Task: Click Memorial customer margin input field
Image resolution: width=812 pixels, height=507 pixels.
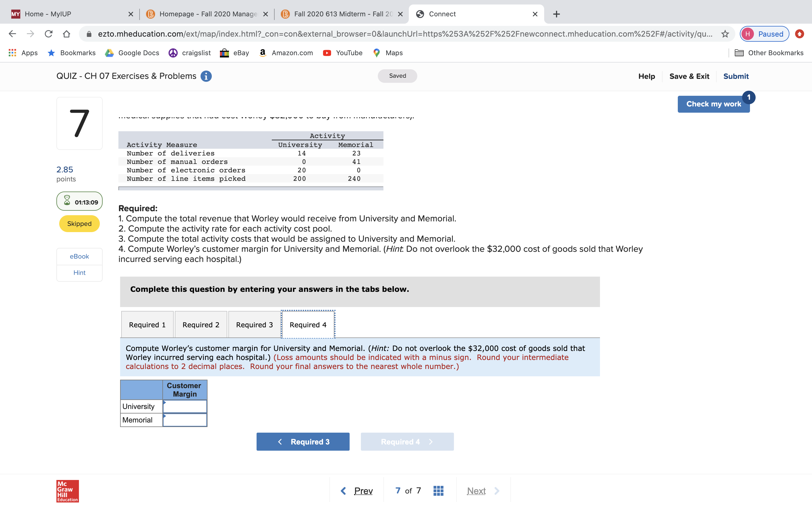Action: point(185,420)
